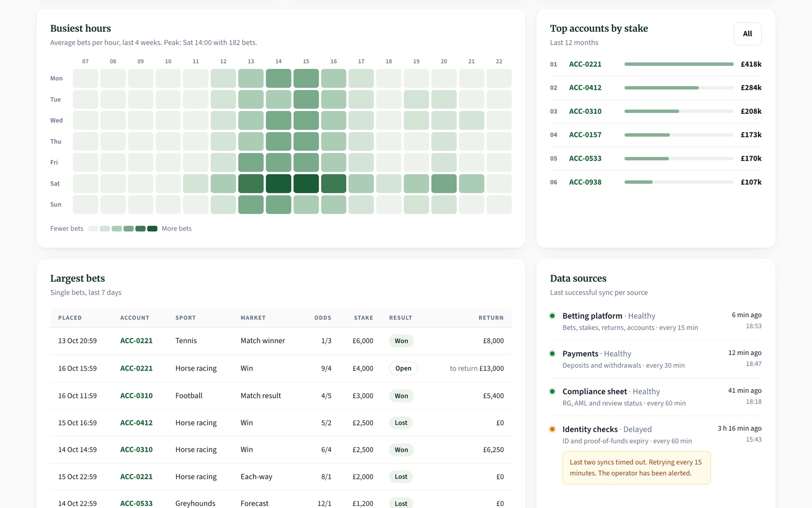Click the stake bar for ACC-0938
812x508 pixels.
679,182
